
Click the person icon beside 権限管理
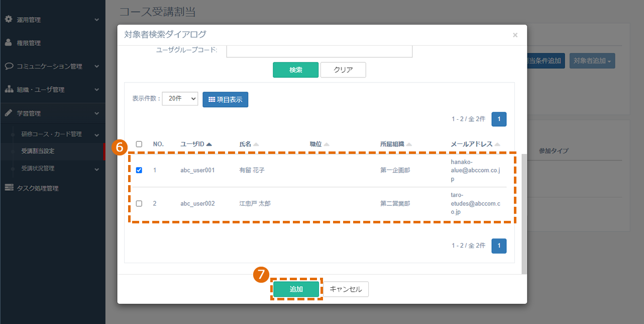coord(8,43)
